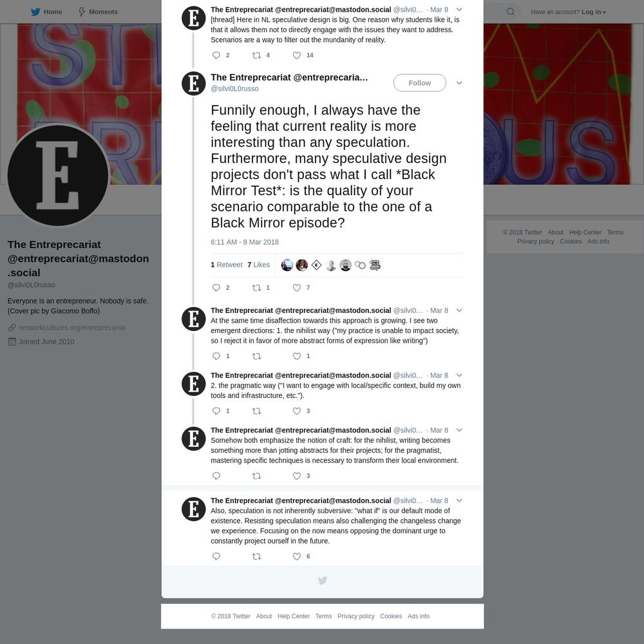The height and width of the screenshot is (644, 644).
Task: Open the networkcultures.org/entreprecariat profile link
Action: coord(72,327)
